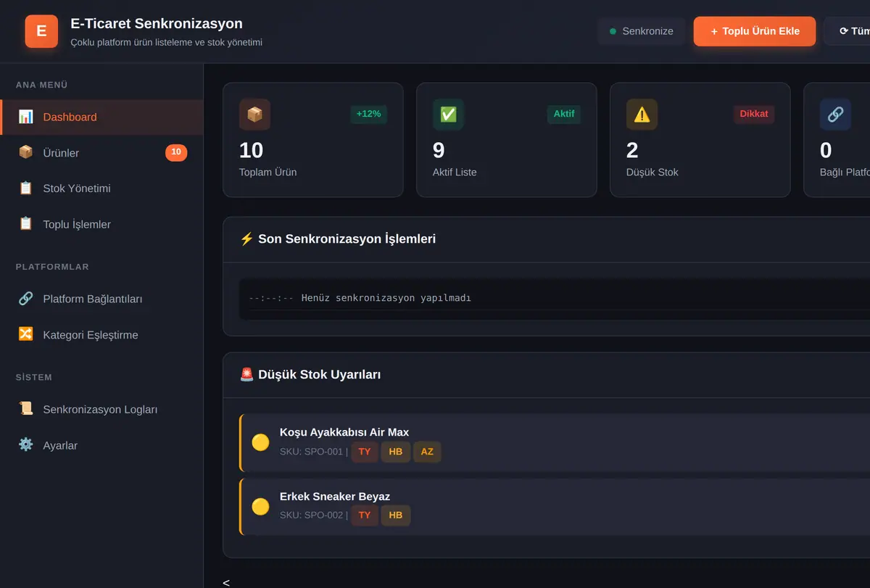Click the green checkmark icon on Aktif Liste card

448,115
